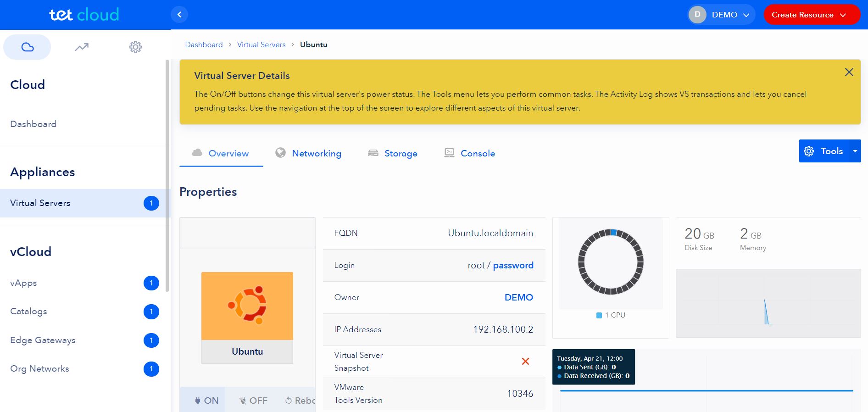Switch to the Console tab
The width and height of the screenshot is (868, 412).
[470, 153]
